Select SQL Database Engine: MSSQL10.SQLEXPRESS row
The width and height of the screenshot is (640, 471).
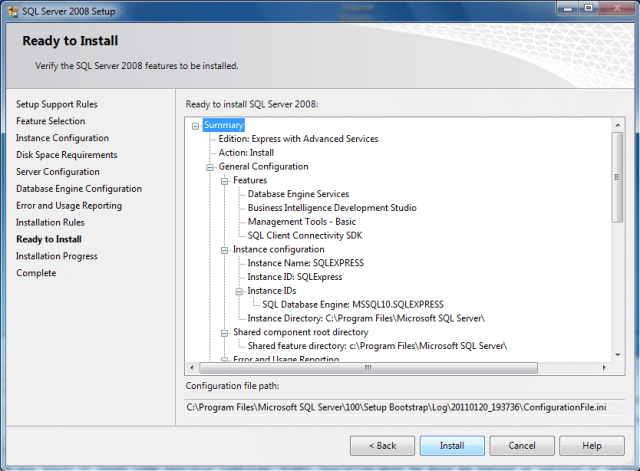[x=353, y=304]
